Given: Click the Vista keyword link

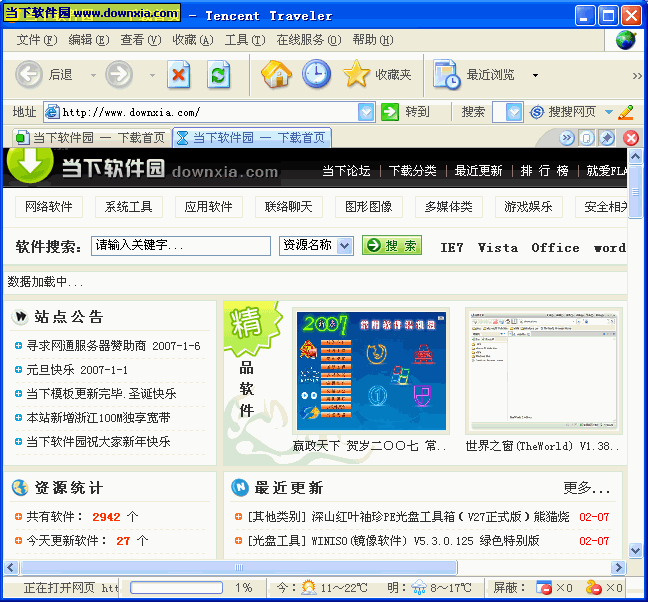Looking at the screenshot, I should (x=498, y=248).
